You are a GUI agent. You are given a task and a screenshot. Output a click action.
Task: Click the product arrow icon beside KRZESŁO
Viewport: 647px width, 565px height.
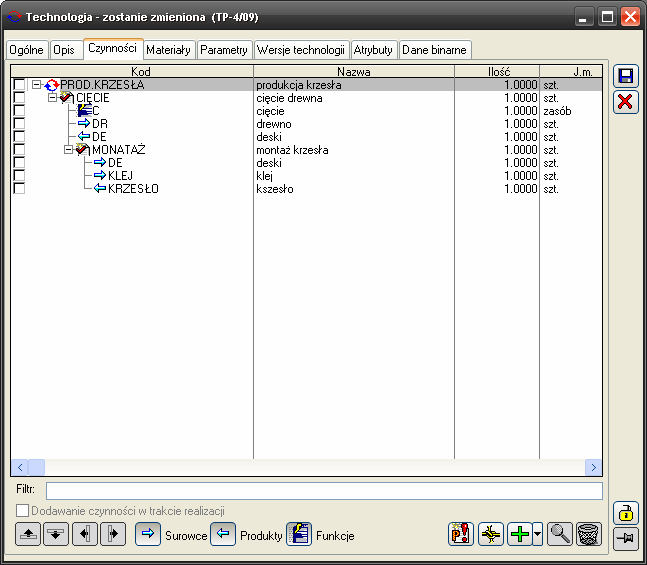click(x=100, y=188)
